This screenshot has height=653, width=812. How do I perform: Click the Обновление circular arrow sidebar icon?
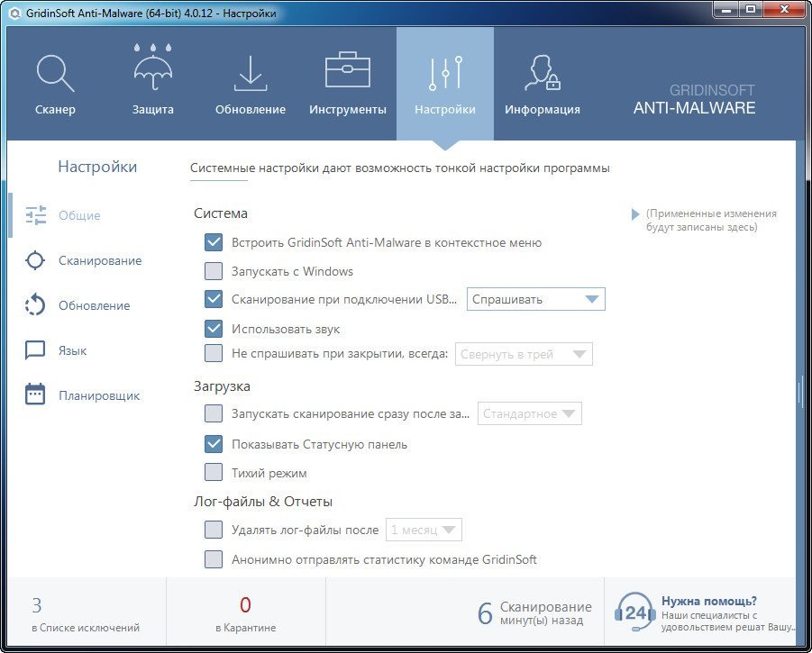coord(35,304)
